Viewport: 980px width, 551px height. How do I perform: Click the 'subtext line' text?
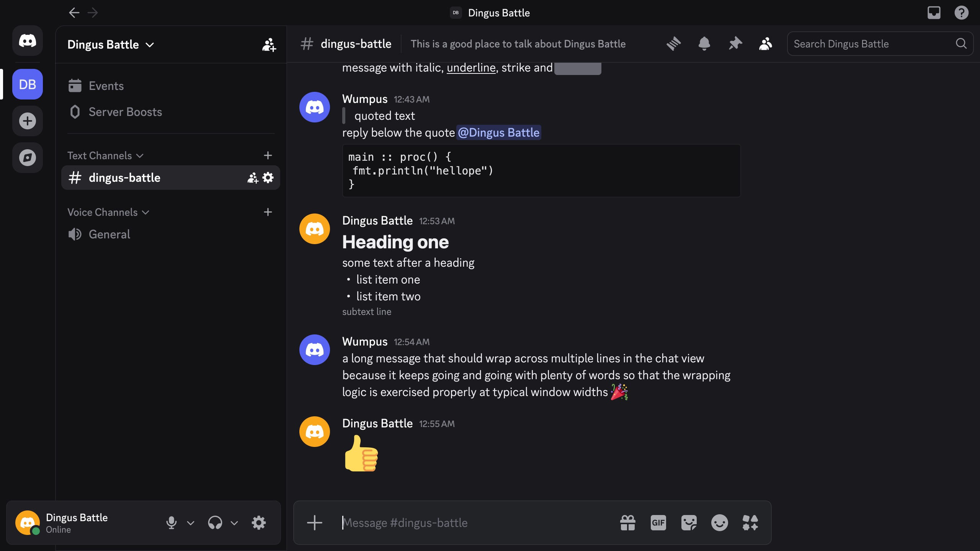pyautogui.click(x=367, y=312)
